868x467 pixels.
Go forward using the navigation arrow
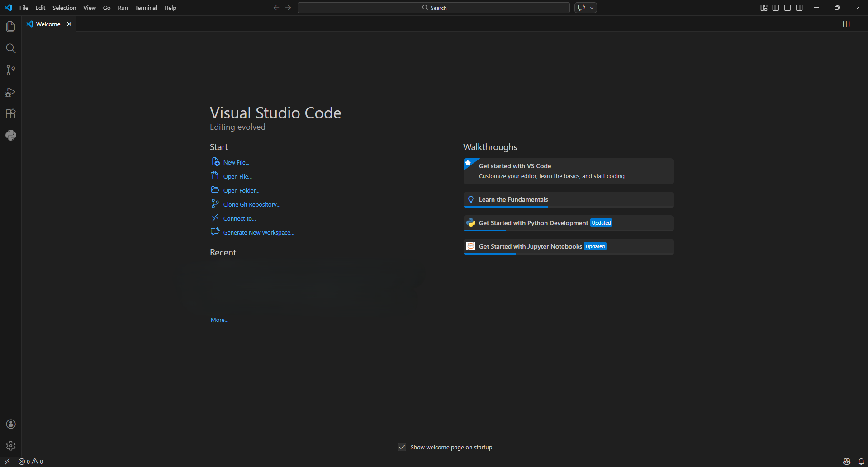point(288,8)
